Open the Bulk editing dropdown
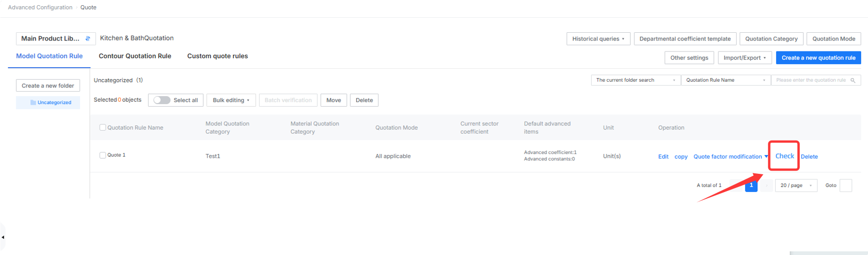 click(231, 100)
